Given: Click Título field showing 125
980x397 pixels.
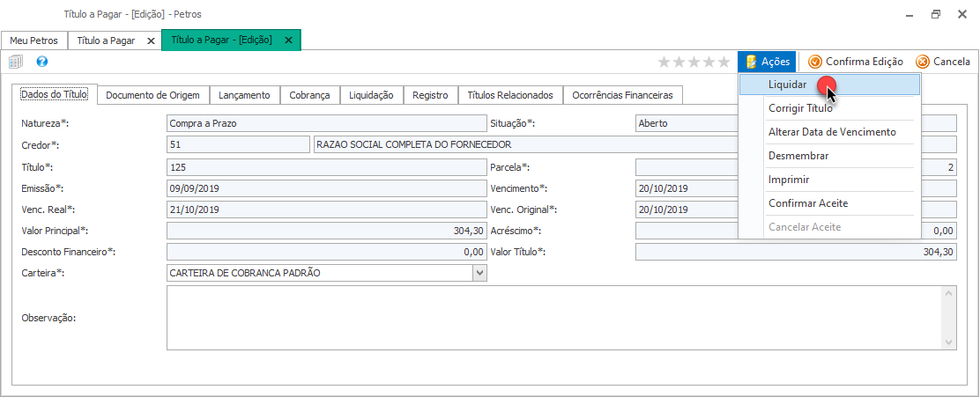Looking at the screenshot, I should 327,167.
